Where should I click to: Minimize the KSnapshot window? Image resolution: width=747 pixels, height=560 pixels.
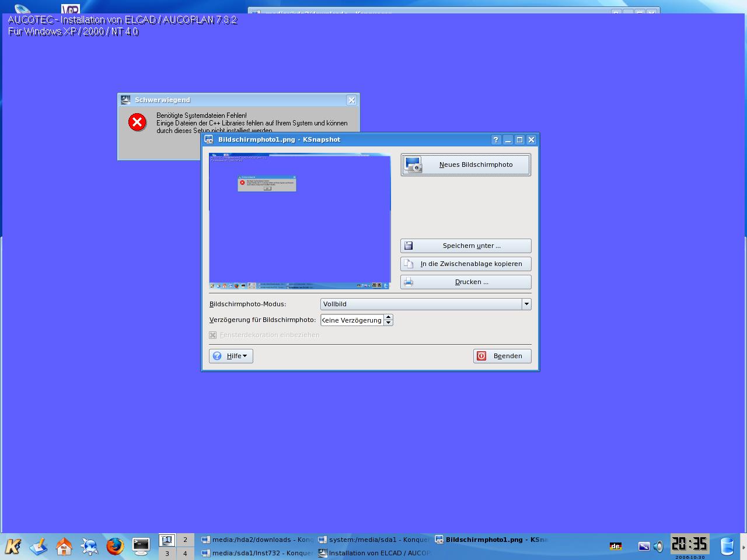point(508,139)
